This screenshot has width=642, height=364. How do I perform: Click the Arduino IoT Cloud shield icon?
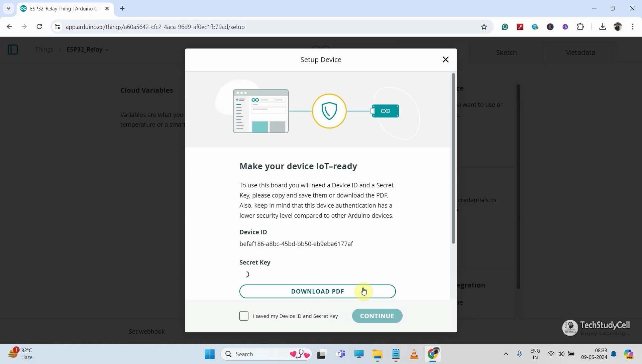[x=329, y=111]
